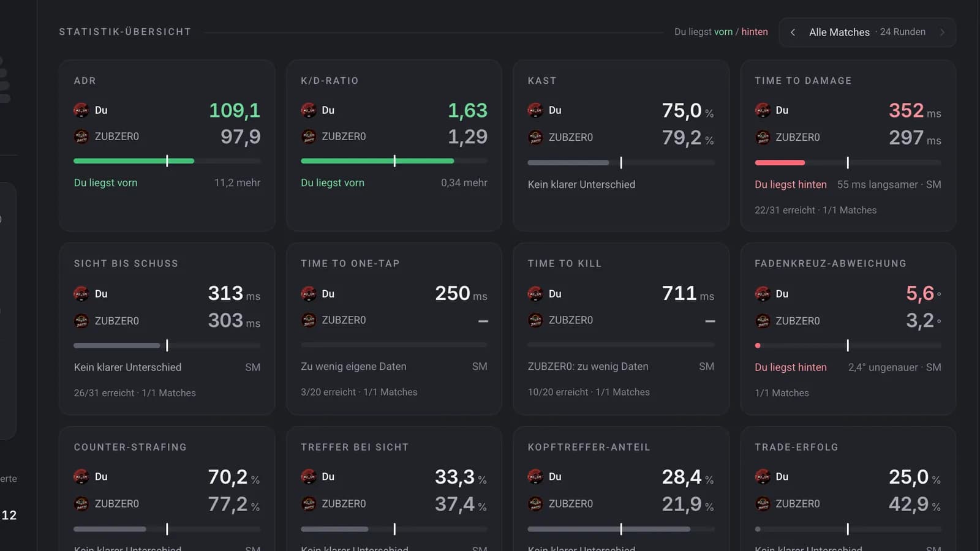Click '26/31 erreicht · 1/1 Matches' text
980x551 pixels.
coord(135,393)
